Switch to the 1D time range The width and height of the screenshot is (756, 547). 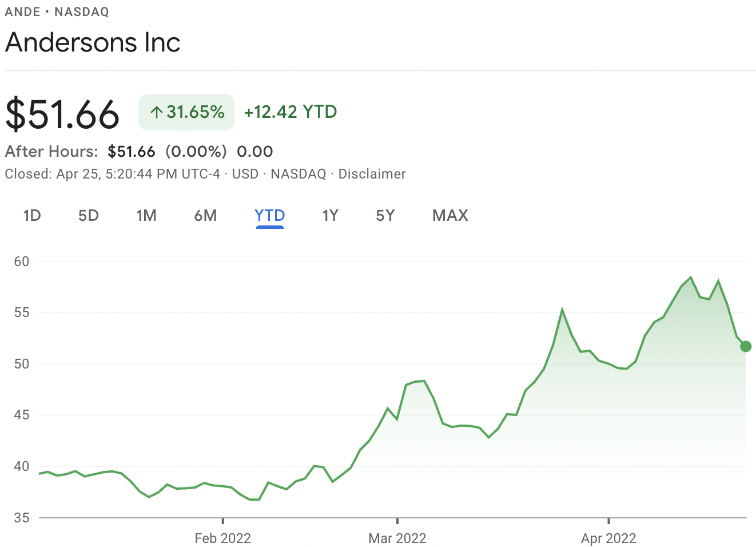[x=32, y=216]
